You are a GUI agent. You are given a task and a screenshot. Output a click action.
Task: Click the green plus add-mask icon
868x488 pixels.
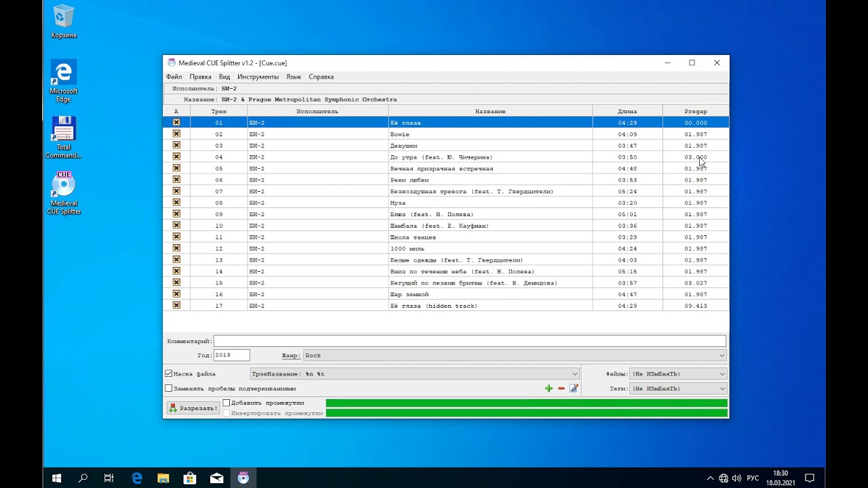coord(549,388)
